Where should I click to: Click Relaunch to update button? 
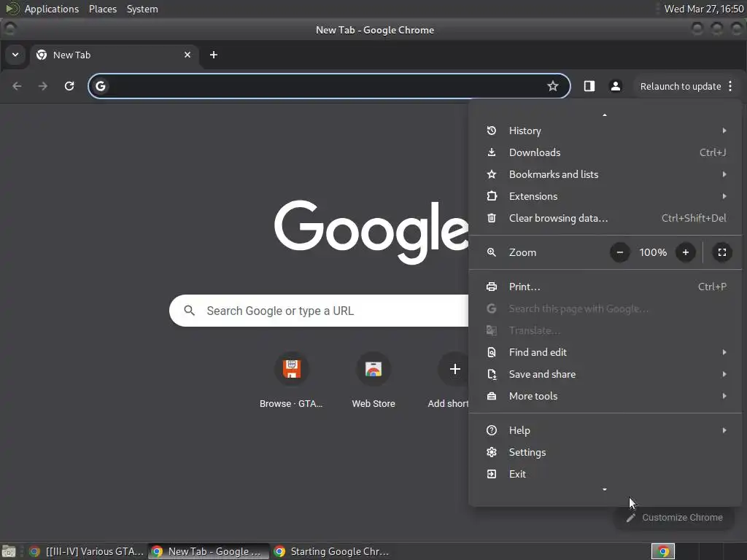click(x=681, y=86)
